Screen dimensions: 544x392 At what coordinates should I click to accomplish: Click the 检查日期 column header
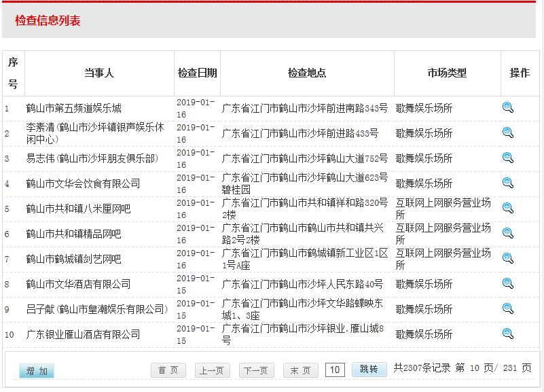click(197, 73)
